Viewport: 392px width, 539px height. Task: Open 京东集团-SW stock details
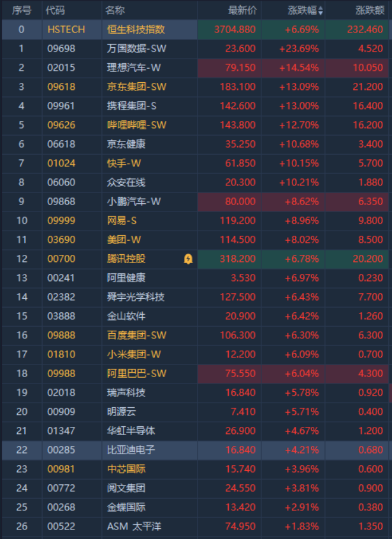(136, 87)
